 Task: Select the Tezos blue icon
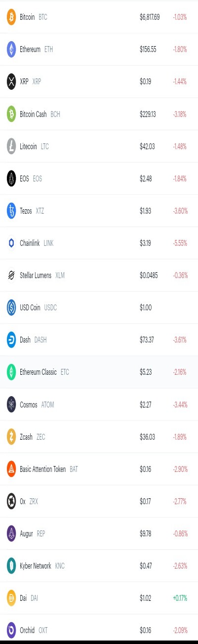tap(11, 211)
